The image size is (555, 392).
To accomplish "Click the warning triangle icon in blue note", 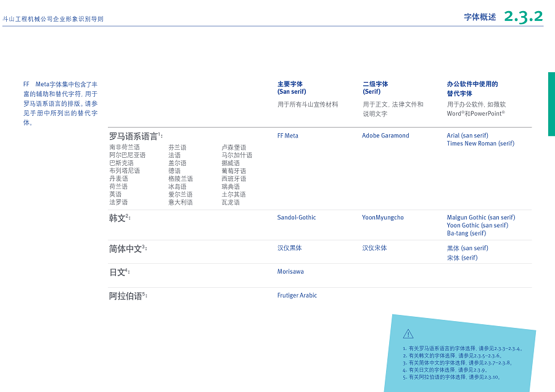I will click(408, 333).
